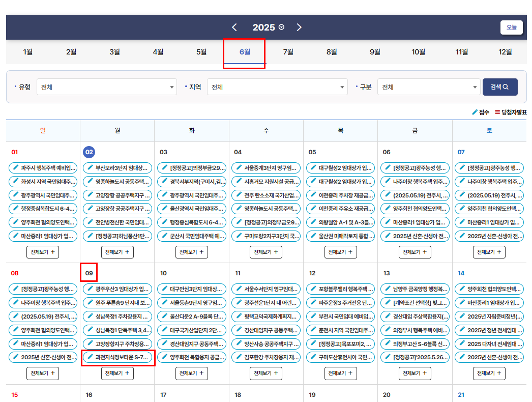Click pencil icon on 군산시 국민임대주택 entry

[165, 236]
